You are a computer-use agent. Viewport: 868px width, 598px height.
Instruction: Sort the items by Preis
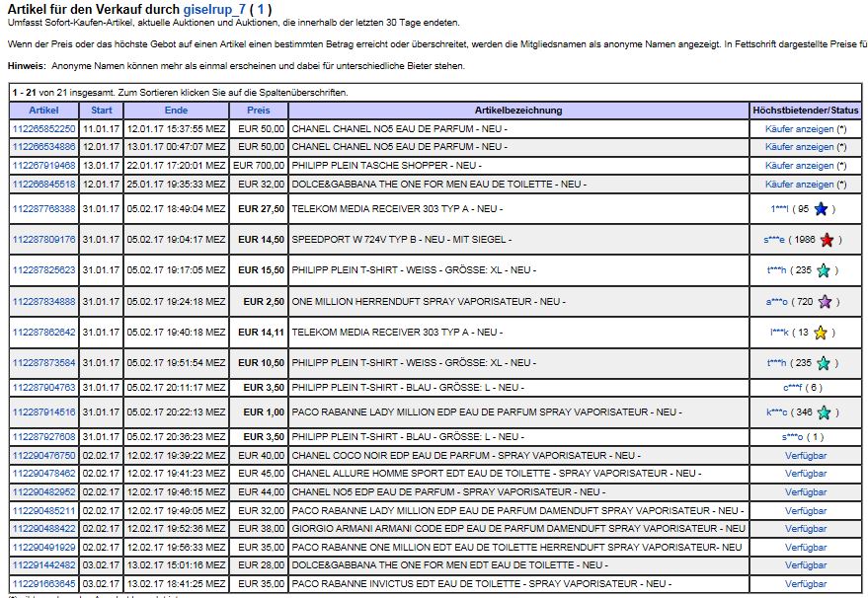click(259, 111)
